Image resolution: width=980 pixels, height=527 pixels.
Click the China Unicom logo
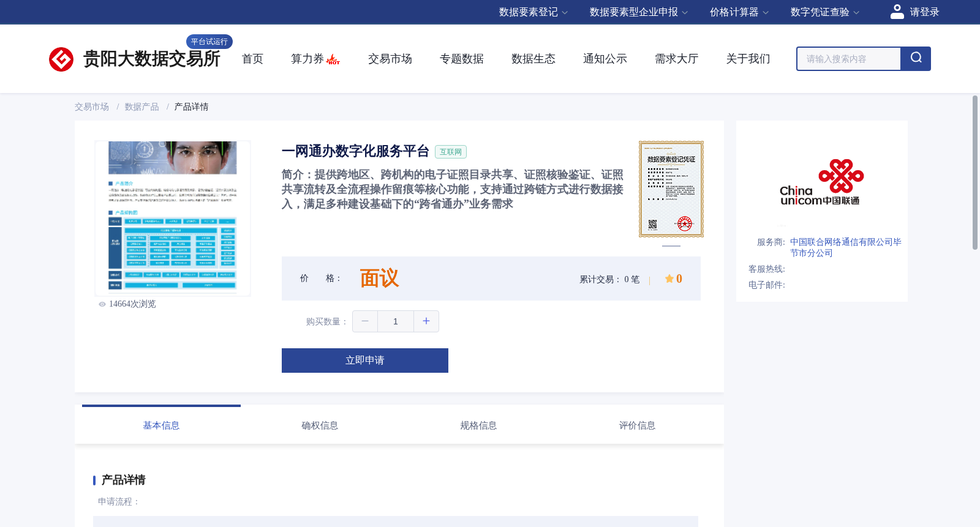pos(821,182)
